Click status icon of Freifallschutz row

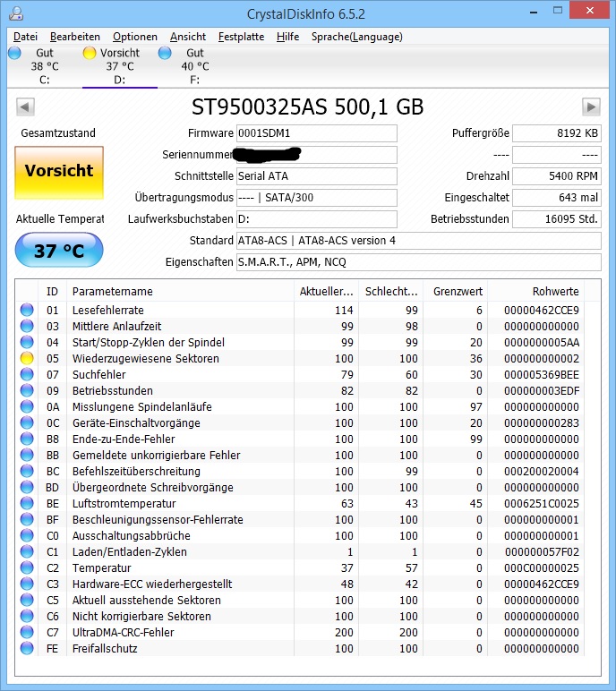27,648
